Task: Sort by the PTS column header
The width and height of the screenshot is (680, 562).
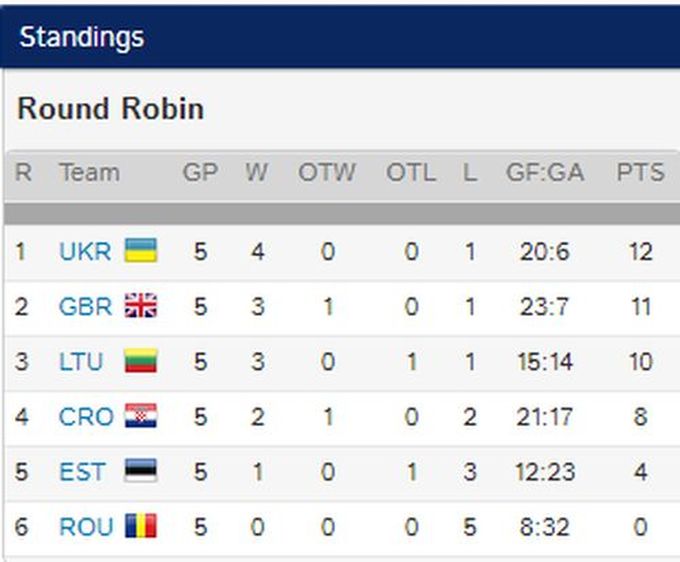Action: (640, 173)
